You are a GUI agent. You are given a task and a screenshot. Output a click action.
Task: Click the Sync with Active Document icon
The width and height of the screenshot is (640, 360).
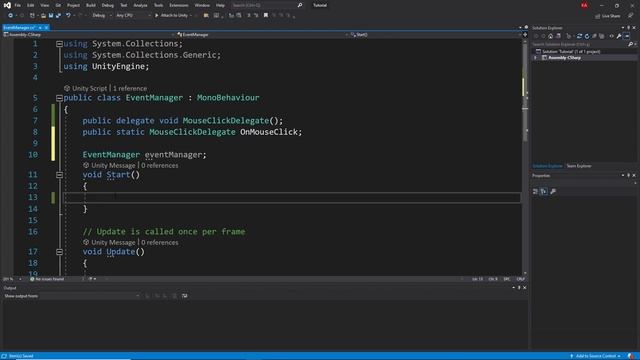(x=579, y=36)
